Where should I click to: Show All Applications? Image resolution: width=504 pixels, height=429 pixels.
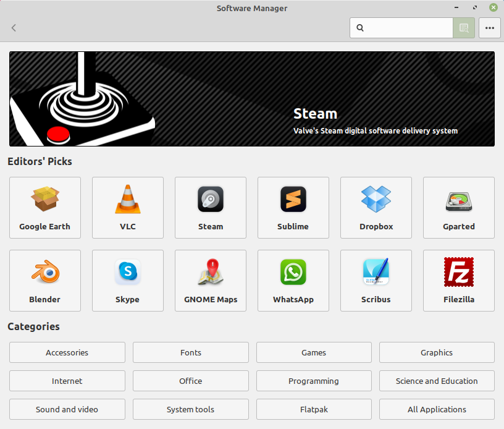pyautogui.click(x=437, y=409)
